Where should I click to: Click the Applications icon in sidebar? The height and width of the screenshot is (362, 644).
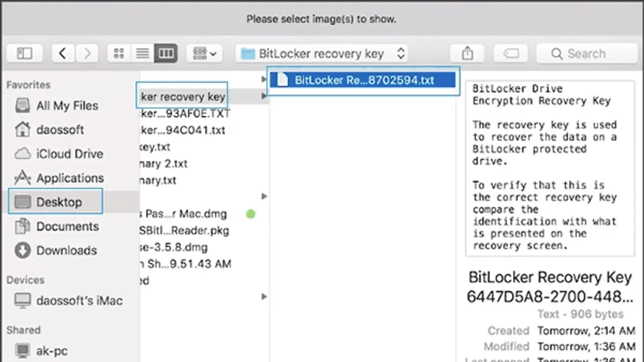pos(23,178)
